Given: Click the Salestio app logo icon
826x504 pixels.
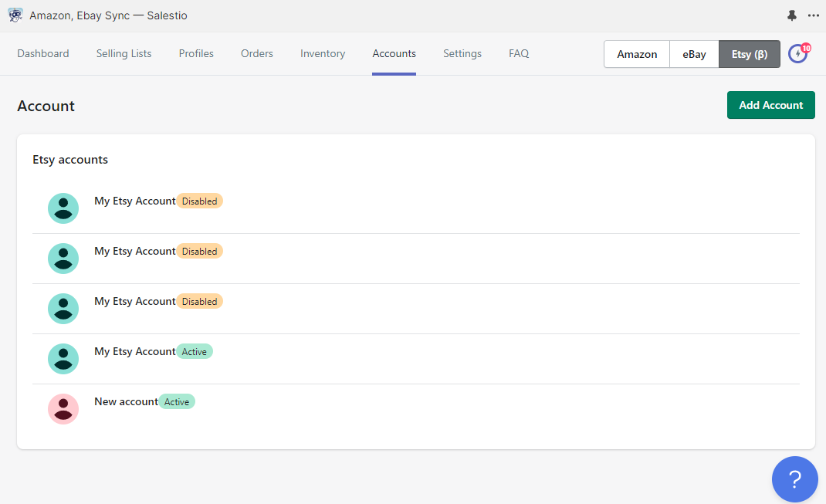Looking at the screenshot, I should pos(15,15).
